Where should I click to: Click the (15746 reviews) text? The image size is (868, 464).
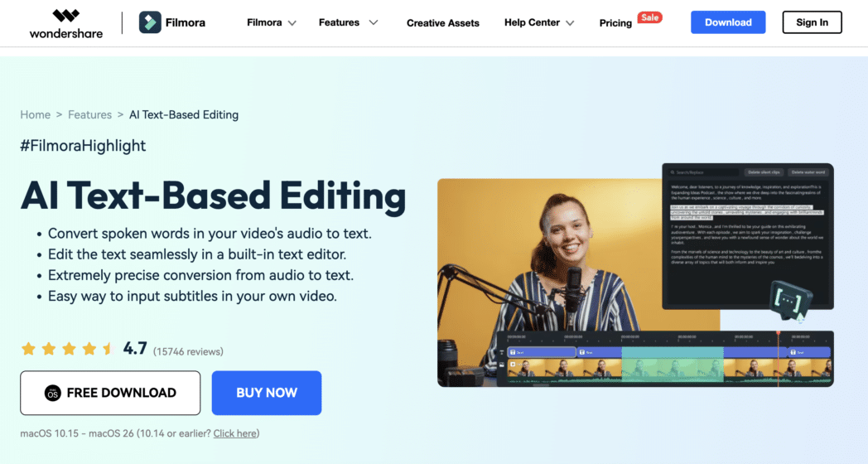(188, 351)
